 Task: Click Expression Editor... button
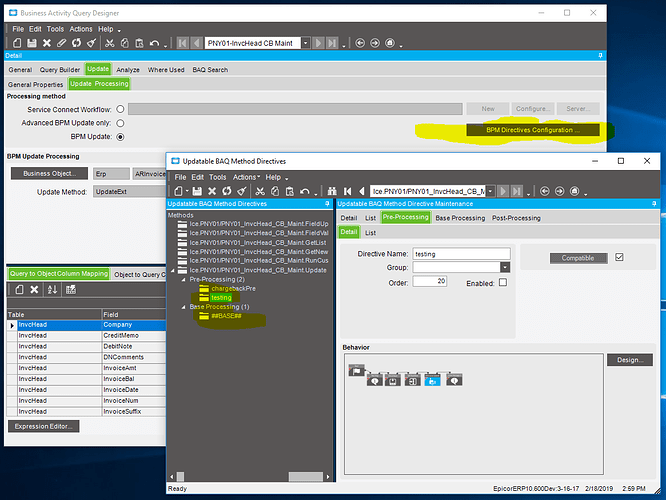tap(44, 426)
